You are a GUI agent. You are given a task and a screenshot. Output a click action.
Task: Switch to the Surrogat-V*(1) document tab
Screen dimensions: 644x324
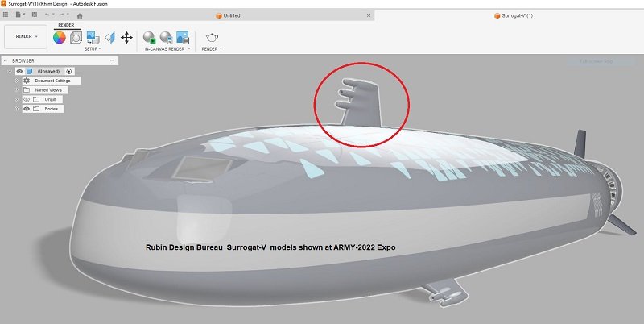(513, 15)
